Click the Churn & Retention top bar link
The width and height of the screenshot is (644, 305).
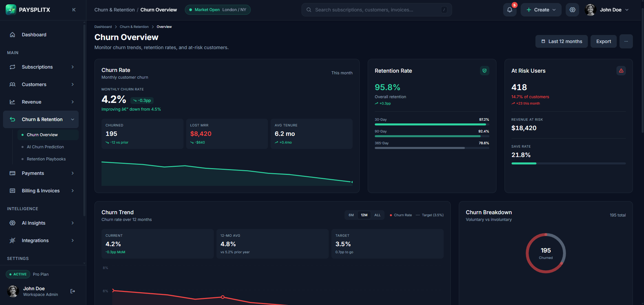pyautogui.click(x=114, y=10)
